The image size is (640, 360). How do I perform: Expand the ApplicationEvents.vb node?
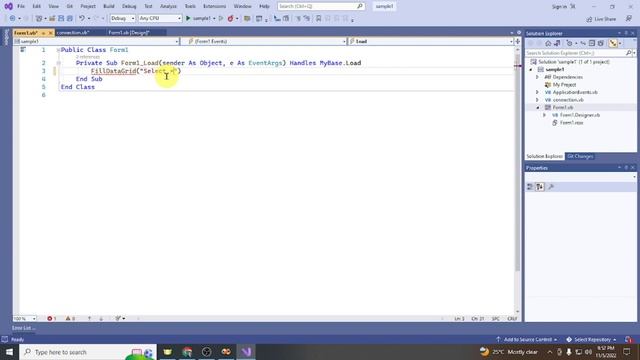(x=537, y=92)
